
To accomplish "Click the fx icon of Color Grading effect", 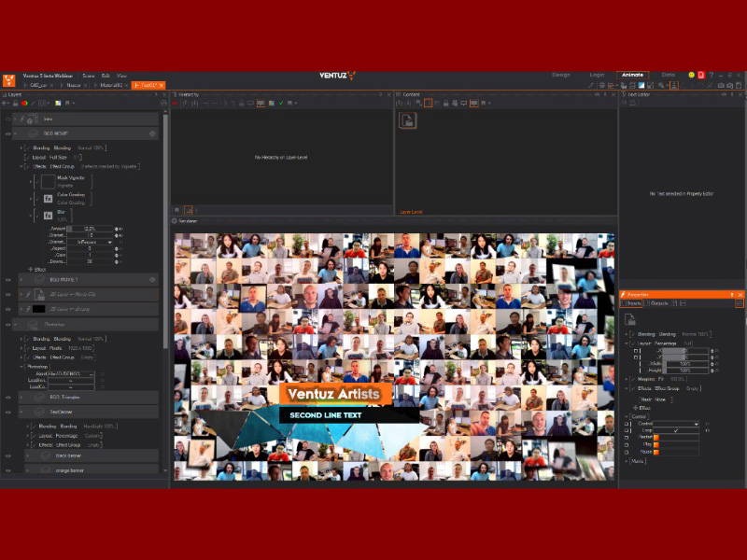I will point(49,199).
